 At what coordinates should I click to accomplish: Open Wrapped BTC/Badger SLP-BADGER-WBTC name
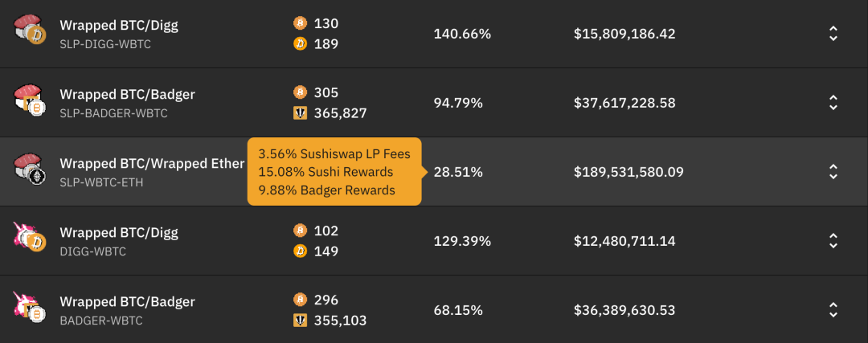point(127,103)
